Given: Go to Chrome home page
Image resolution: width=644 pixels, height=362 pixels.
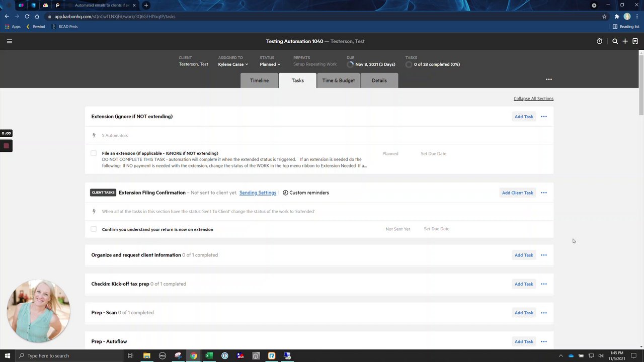Looking at the screenshot, I should point(37,17).
